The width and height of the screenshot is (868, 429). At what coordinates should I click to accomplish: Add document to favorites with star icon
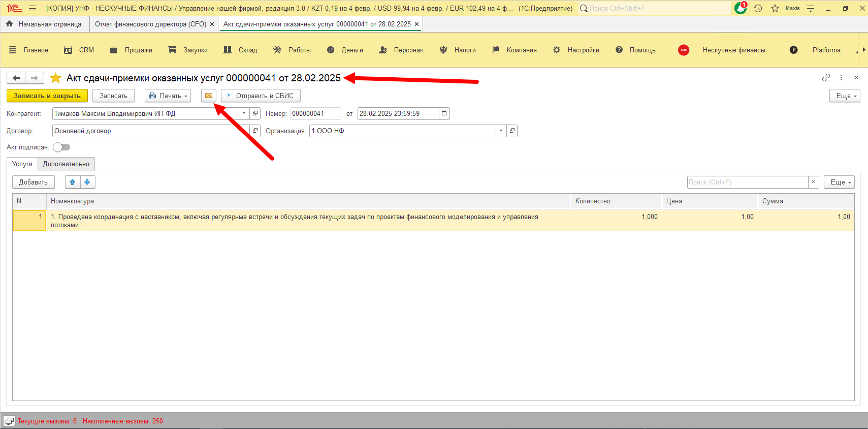56,78
